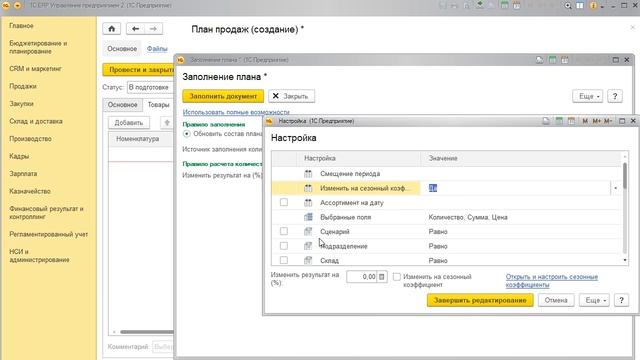Screen dimensions: 640x360
Task: Click the calendar icon in the main title bar
Action: tap(517, 5)
